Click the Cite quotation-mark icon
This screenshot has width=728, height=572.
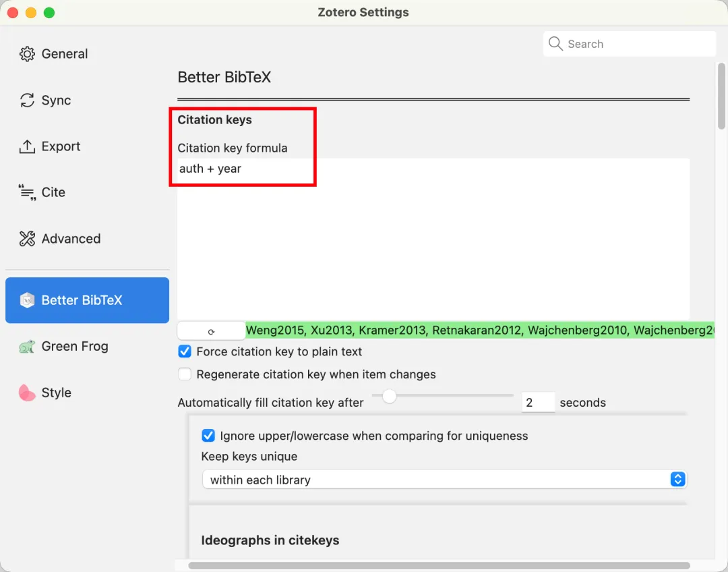[27, 193]
